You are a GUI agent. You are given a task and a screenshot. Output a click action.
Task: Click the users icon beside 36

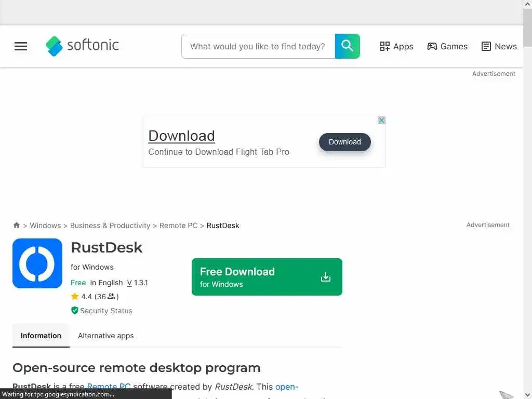[x=111, y=297]
